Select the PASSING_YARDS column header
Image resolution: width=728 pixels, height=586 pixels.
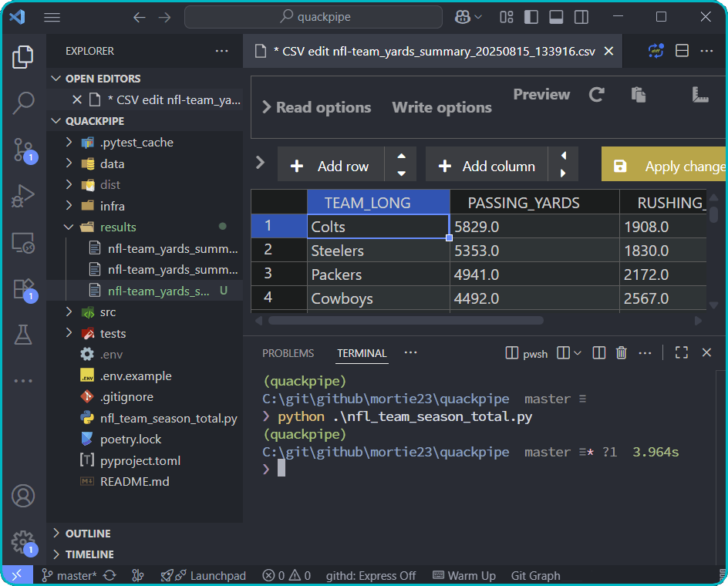[x=535, y=203]
